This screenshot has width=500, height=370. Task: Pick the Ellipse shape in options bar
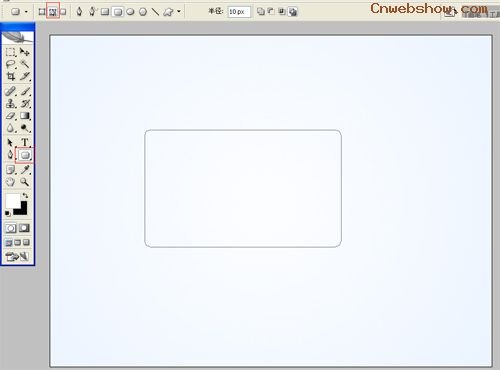[130, 12]
